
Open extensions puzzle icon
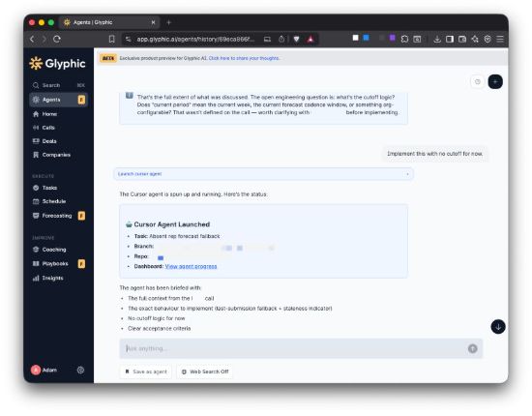(404, 39)
